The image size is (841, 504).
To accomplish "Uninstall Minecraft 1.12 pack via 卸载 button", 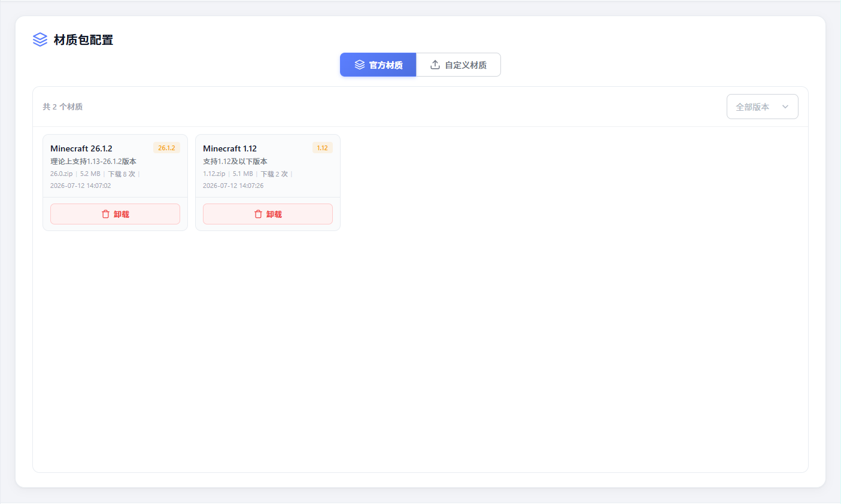I will tap(268, 214).
